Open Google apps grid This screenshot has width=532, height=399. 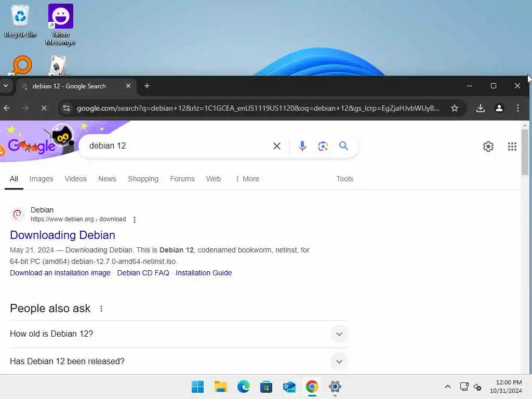coord(512,147)
